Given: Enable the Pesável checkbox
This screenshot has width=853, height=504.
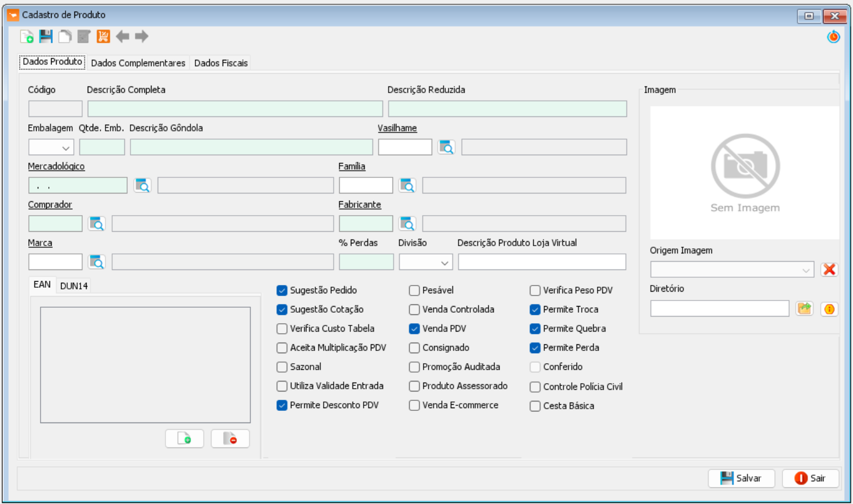Looking at the screenshot, I should [x=414, y=291].
